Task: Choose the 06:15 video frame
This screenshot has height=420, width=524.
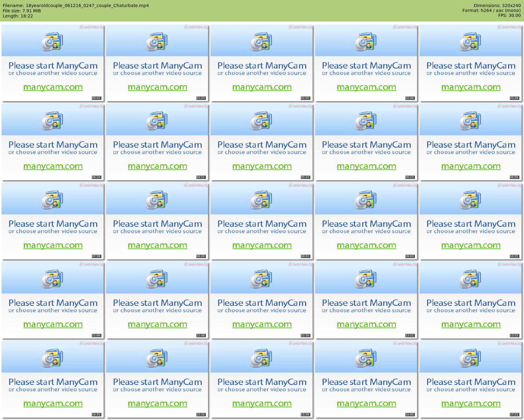Action: pos(366,142)
